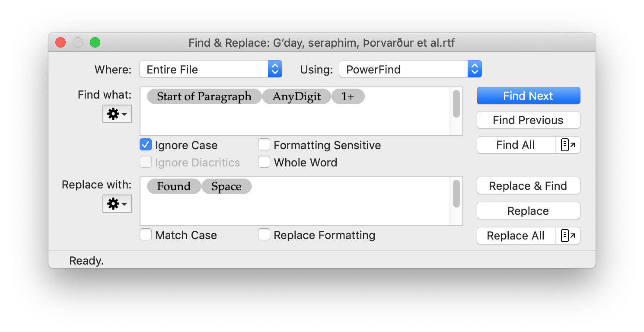The width and height of the screenshot is (644, 332).
Task: Open the Find what gear menu
Action: (x=117, y=114)
